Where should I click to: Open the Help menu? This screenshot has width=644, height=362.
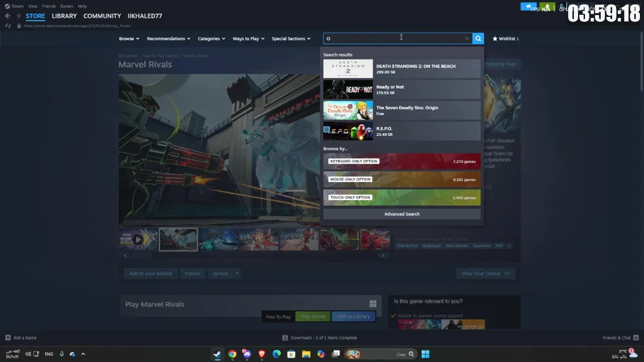click(x=82, y=6)
